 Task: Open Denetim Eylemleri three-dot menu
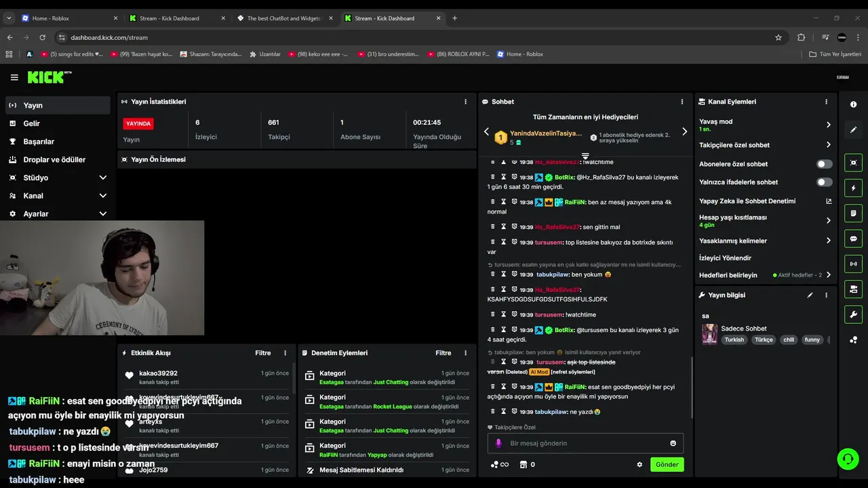click(465, 353)
